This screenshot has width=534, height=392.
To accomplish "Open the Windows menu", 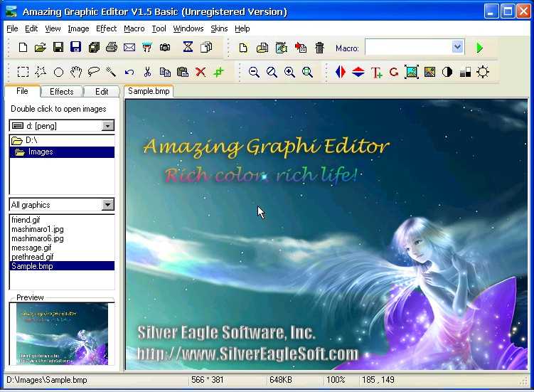I will click(x=188, y=28).
